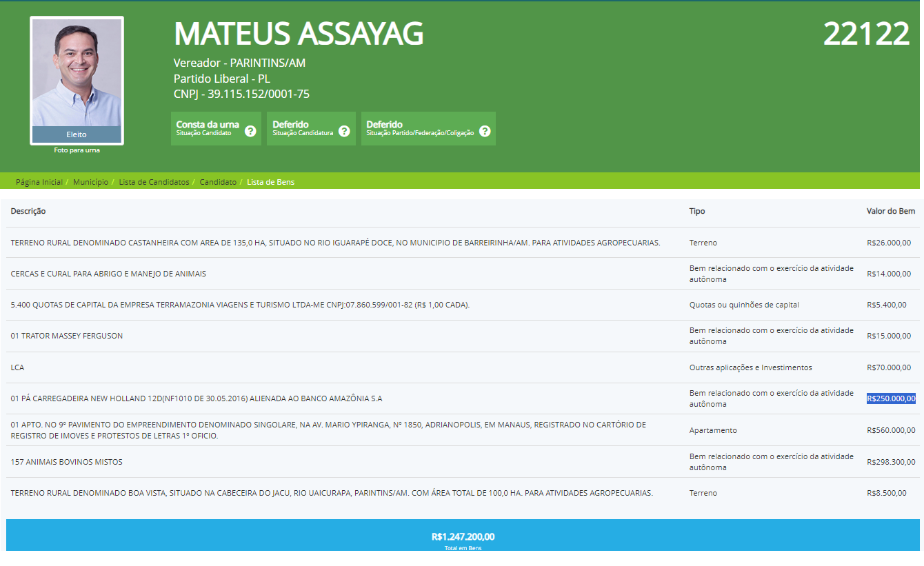The height and width of the screenshot is (566, 924).
Task: Click the Apartamento type cell
Action: click(713, 430)
